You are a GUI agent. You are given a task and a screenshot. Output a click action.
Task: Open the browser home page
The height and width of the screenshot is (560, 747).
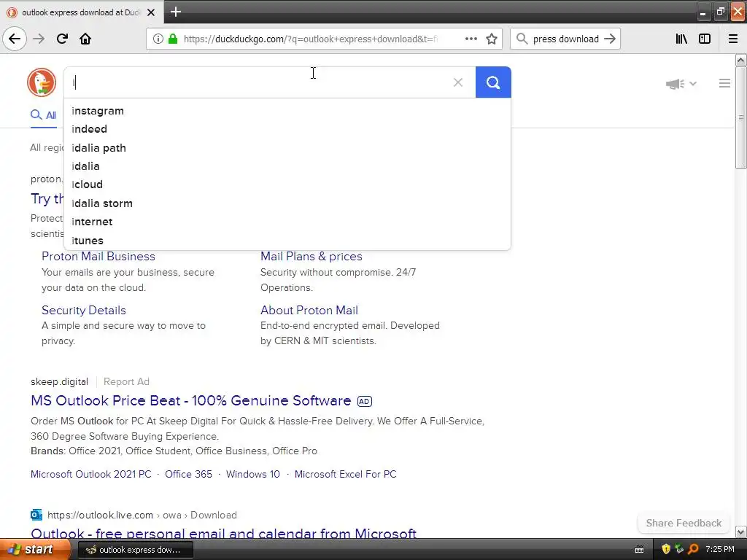(85, 39)
